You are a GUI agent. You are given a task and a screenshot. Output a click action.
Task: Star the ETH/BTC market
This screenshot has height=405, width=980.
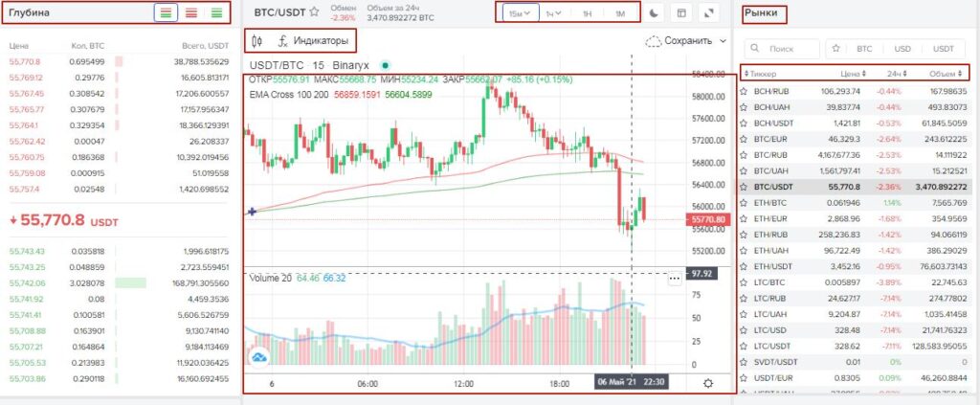pos(744,203)
